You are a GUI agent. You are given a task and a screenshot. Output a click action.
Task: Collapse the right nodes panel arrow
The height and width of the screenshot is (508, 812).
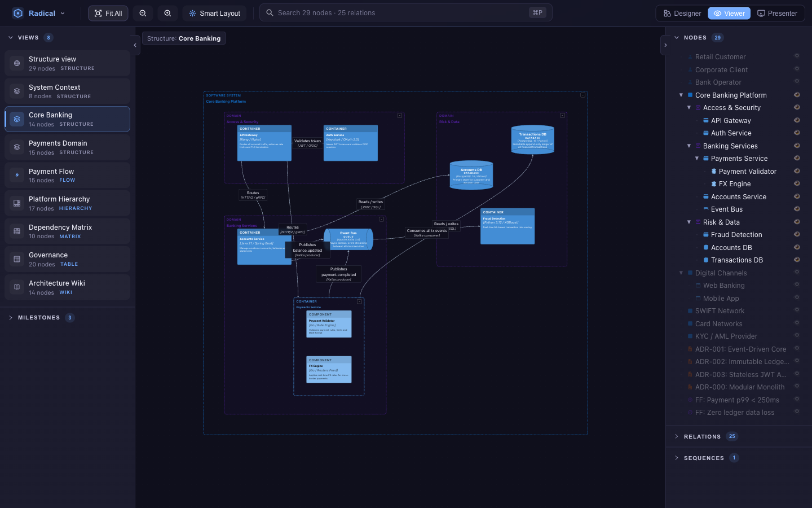coord(665,45)
